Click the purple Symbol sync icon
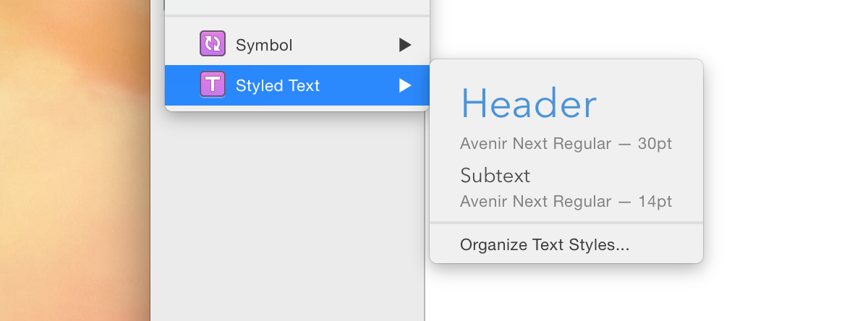Screen dimensions: 868x321 213,45
